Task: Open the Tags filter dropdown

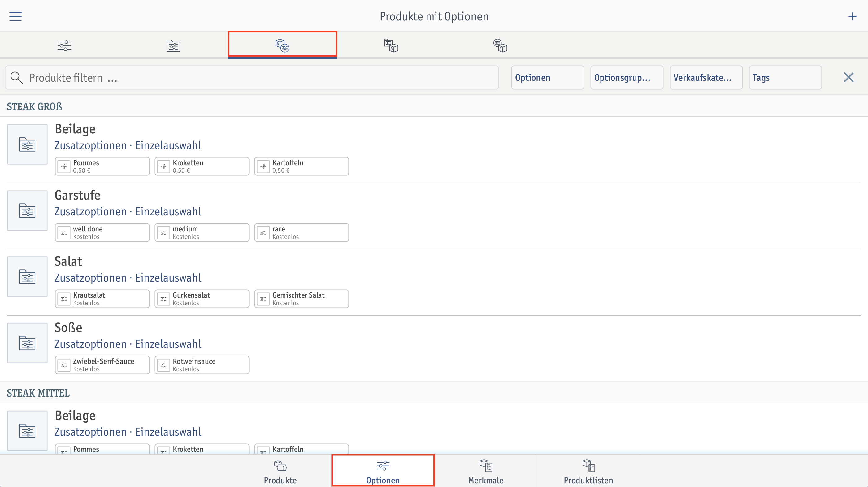Action: pos(785,77)
